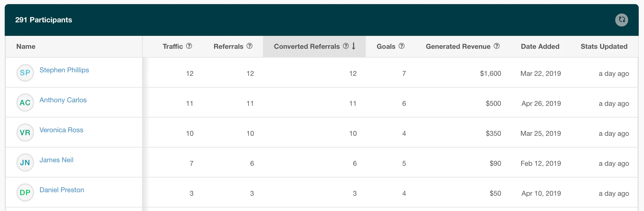Open the Traffic help question mark

tap(189, 46)
